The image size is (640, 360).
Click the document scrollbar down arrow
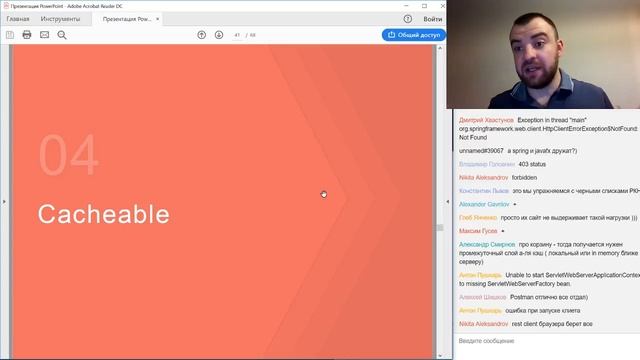(x=440, y=356)
